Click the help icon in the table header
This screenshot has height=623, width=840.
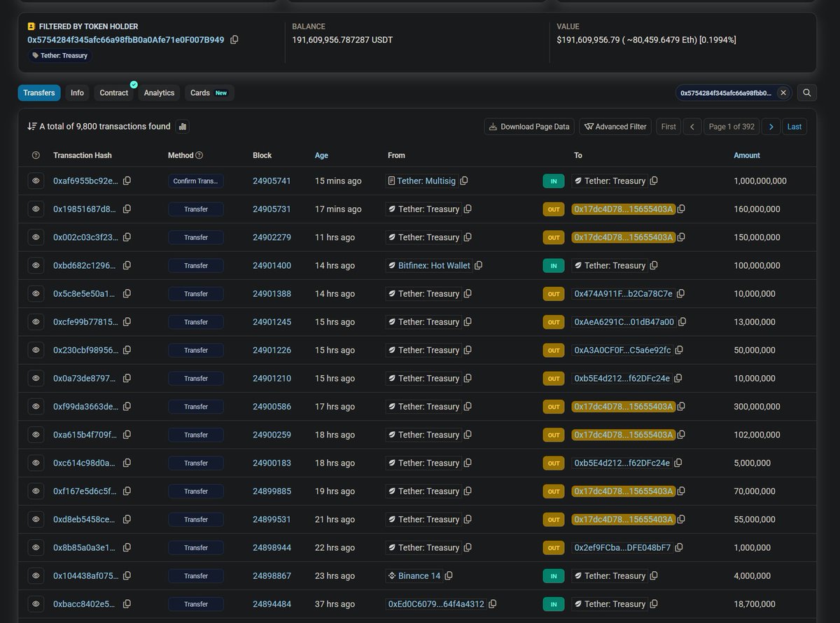pyautogui.click(x=36, y=155)
